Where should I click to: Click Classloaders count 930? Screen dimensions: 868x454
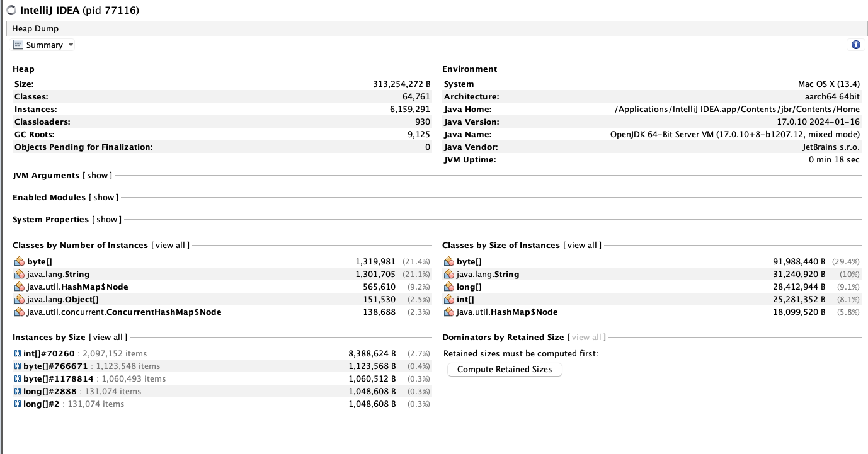423,122
